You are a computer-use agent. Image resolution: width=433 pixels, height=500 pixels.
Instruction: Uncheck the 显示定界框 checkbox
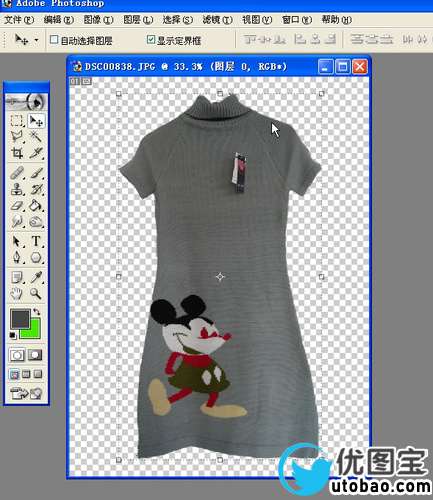(151, 40)
